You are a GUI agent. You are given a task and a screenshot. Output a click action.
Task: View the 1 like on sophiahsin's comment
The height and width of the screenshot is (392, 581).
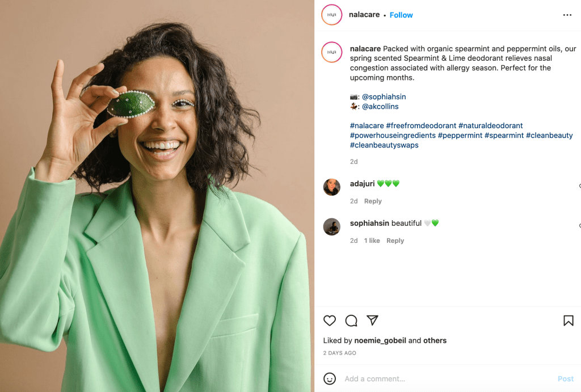372,241
